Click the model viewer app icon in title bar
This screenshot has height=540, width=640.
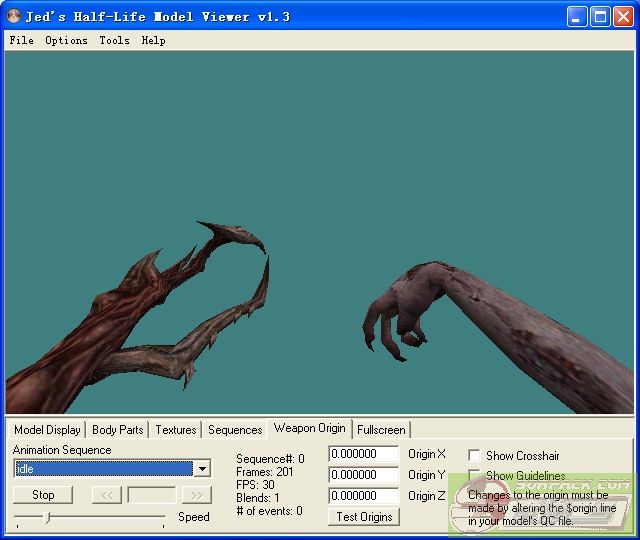[x=14, y=17]
